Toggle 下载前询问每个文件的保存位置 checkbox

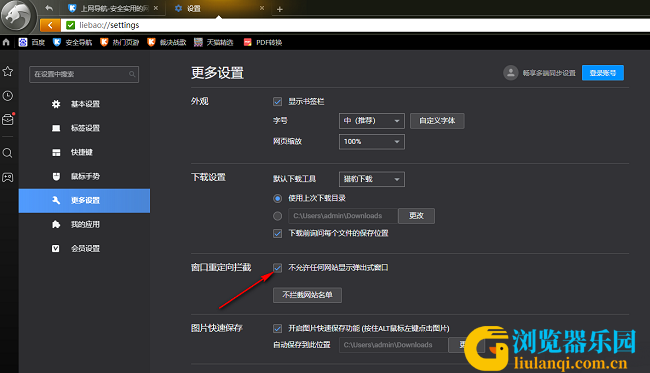tap(278, 233)
